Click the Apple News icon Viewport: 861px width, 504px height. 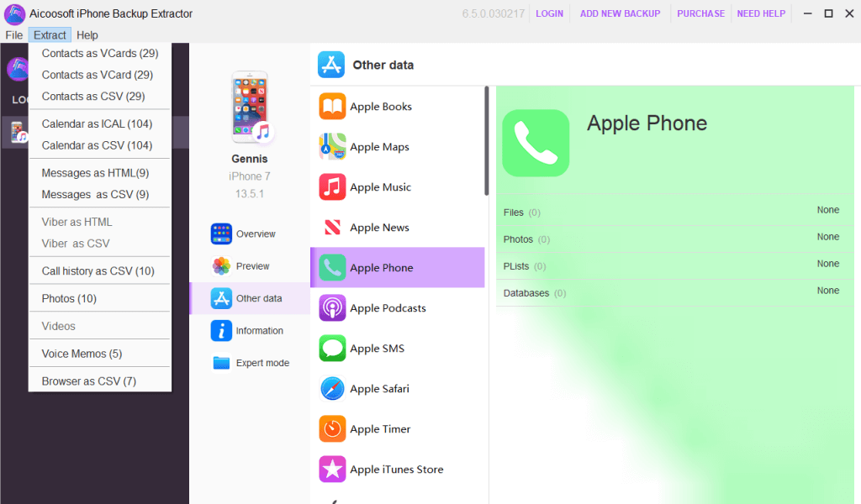tap(332, 228)
